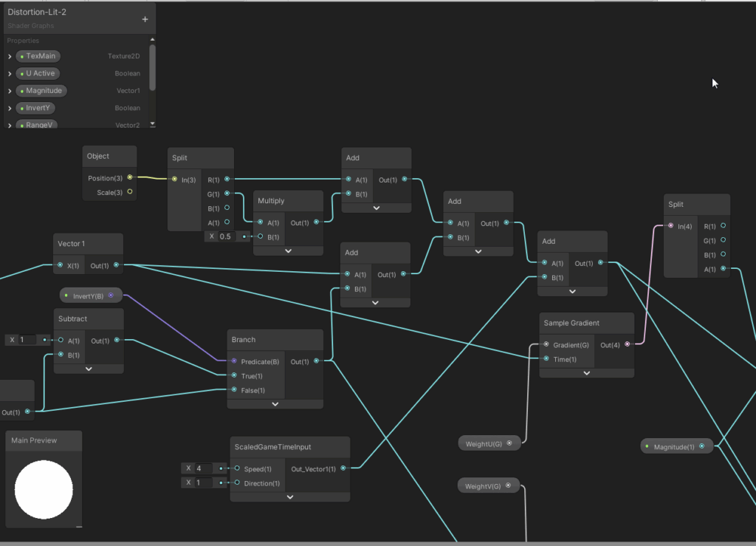Click the Time(1) input port on Sample Gradient
Viewport: 756px width, 546px height.
pos(546,358)
